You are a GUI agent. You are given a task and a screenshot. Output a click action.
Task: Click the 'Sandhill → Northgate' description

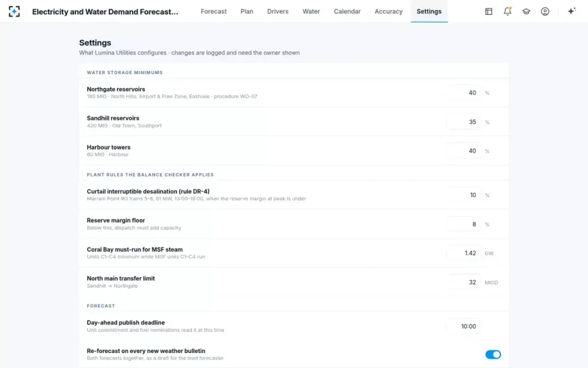pos(112,286)
